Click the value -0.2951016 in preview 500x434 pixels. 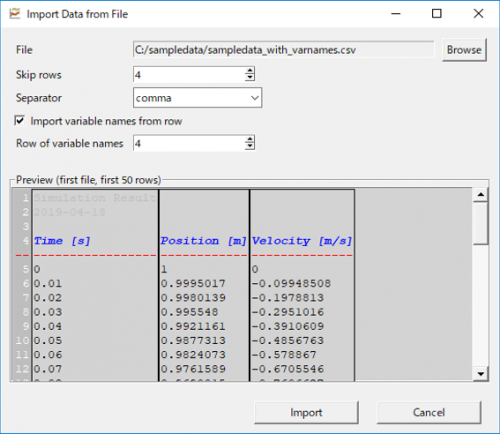288,312
